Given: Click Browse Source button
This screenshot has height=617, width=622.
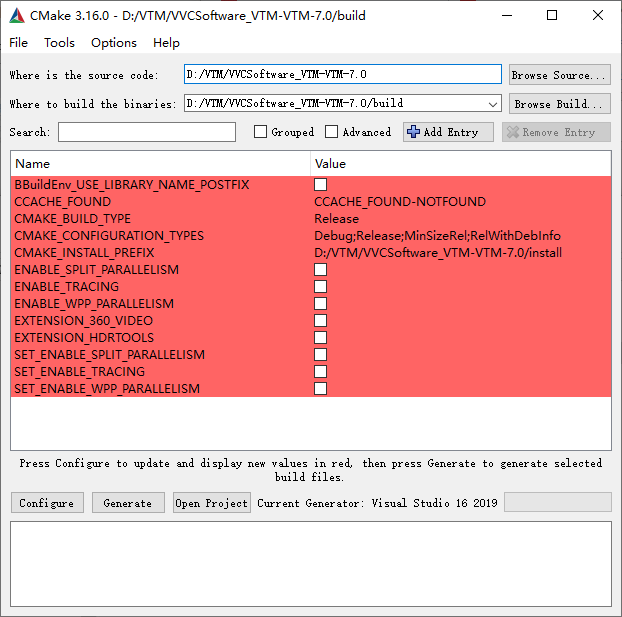Looking at the screenshot, I should pos(560,75).
